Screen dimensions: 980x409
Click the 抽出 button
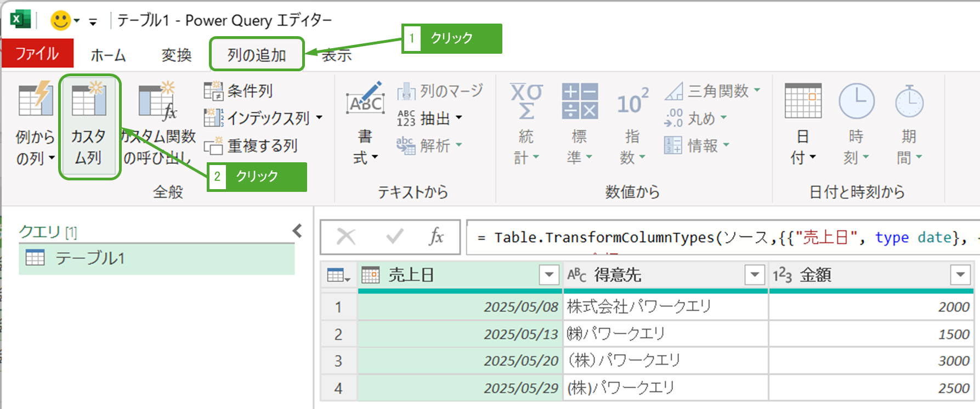click(x=423, y=118)
